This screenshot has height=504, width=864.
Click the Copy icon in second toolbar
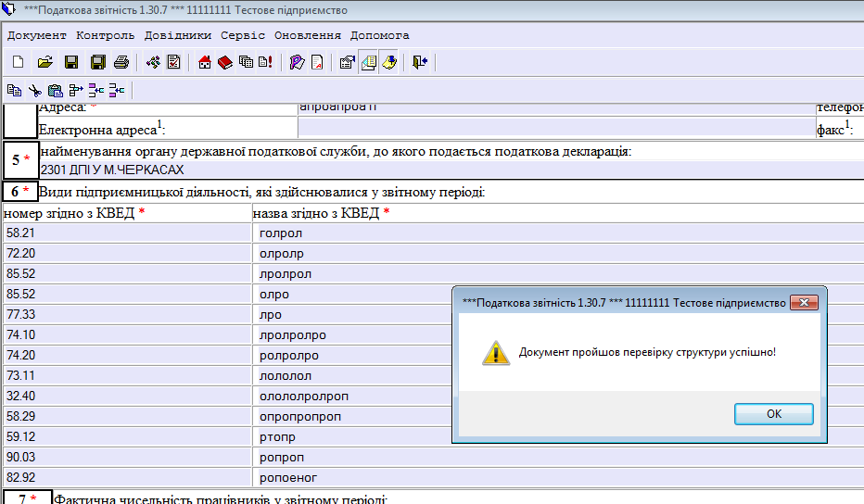[x=14, y=91]
